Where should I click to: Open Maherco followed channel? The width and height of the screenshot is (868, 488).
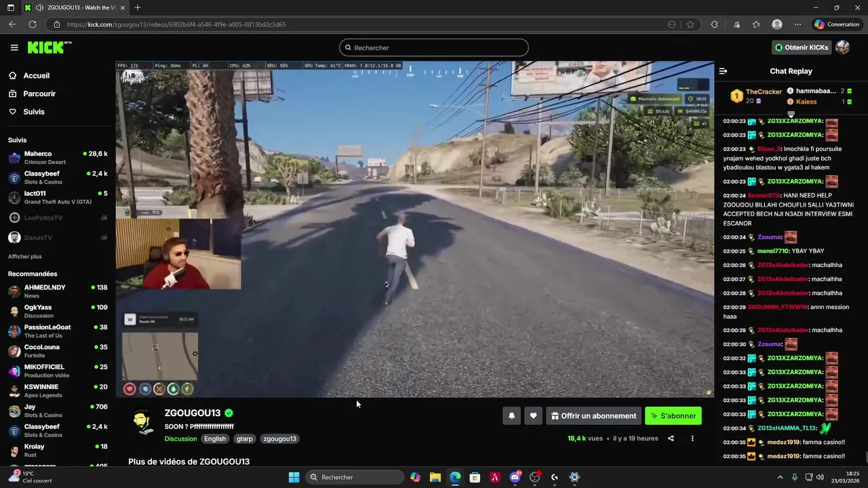click(58, 158)
